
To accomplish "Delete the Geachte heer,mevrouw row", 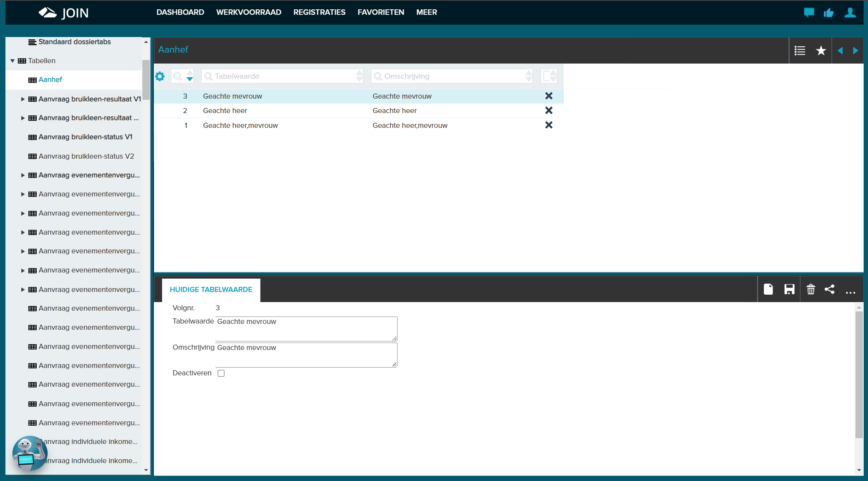I will point(549,125).
